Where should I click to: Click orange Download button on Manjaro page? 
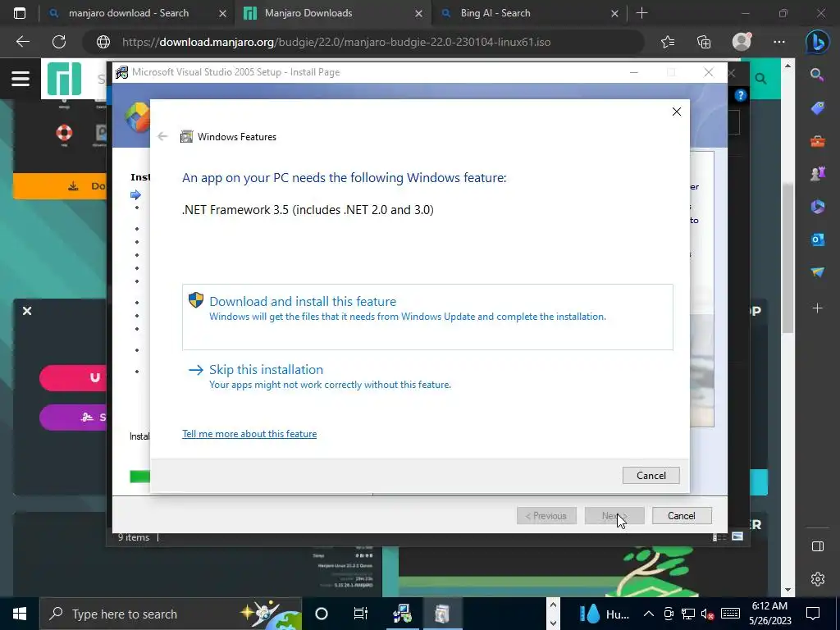coord(60,186)
